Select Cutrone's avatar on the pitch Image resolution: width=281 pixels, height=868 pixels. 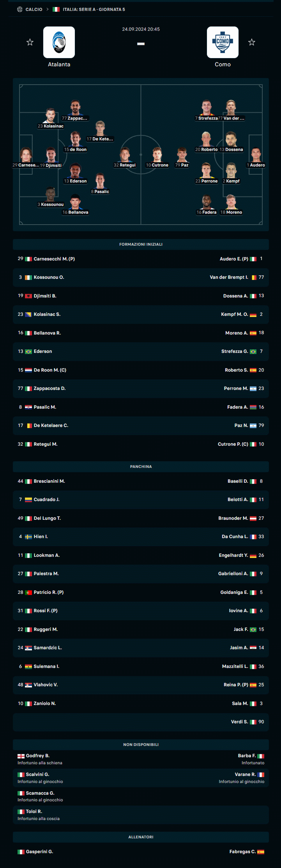click(157, 155)
